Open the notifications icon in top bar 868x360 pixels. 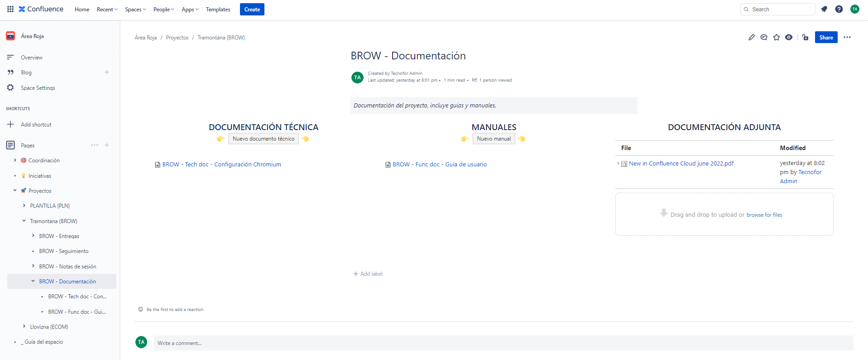click(x=824, y=9)
